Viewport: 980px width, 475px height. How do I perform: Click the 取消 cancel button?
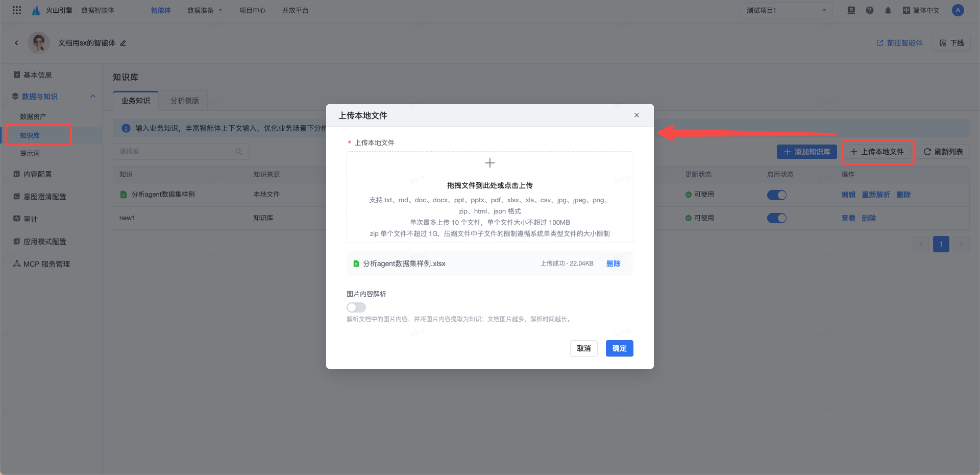[584, 348]
